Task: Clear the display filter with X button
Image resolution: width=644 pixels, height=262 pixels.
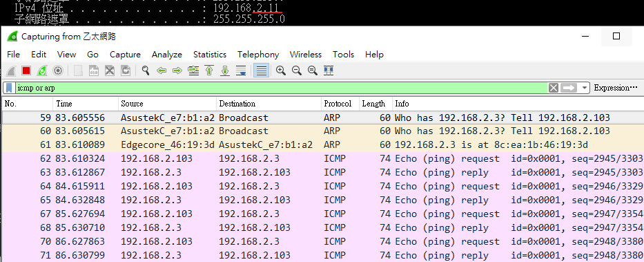Action: point(554,88)
